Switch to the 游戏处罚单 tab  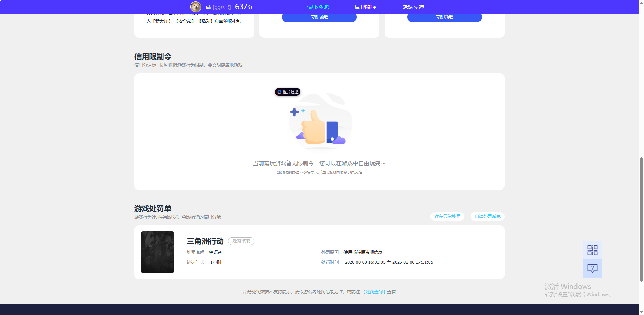click(413, 7)
